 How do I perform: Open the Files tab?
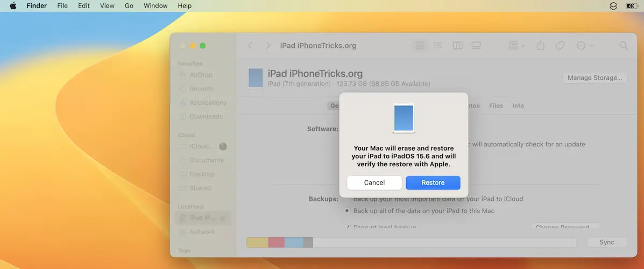(496, 106)
